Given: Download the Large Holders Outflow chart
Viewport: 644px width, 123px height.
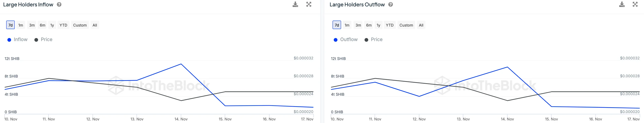Looking at the screenshot, I should 622,4.
